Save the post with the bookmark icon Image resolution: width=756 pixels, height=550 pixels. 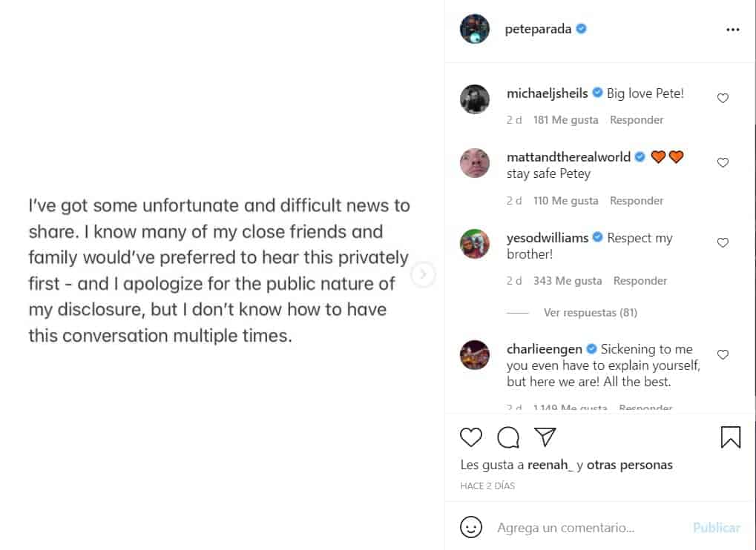[731, 437]
